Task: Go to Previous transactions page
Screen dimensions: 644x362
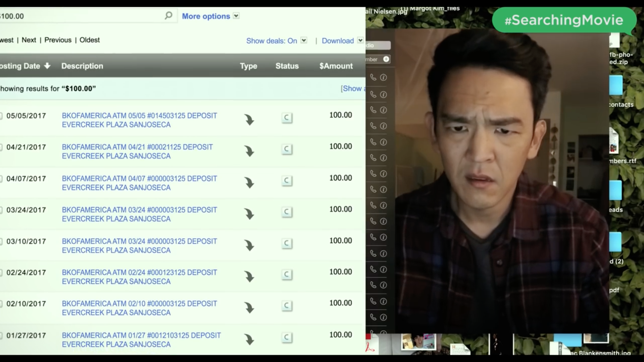Action: [x=58, y=40]
